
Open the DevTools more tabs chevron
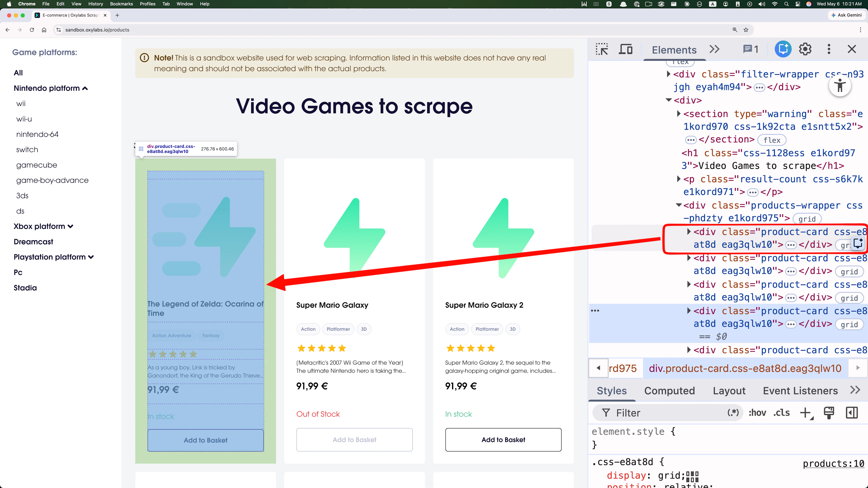point(714,49)
